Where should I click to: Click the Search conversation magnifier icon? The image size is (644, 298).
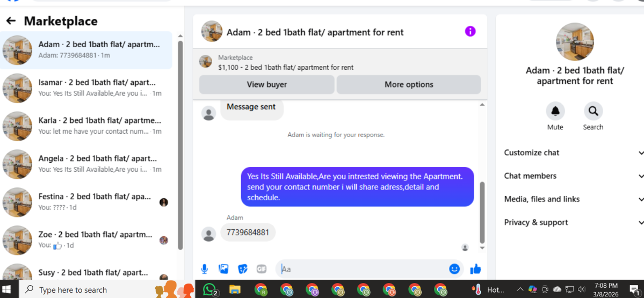point(593,111)
